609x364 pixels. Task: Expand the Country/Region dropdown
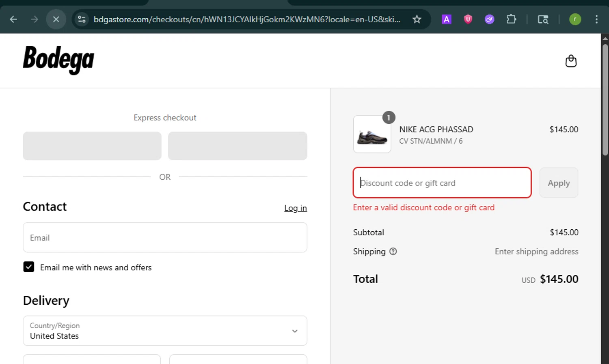click(x=165, y=331)
